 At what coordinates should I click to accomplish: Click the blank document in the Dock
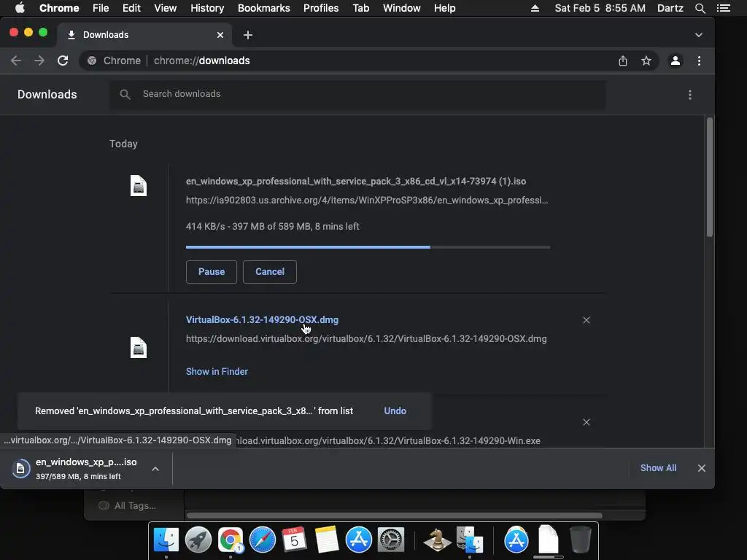coord(549,539)
